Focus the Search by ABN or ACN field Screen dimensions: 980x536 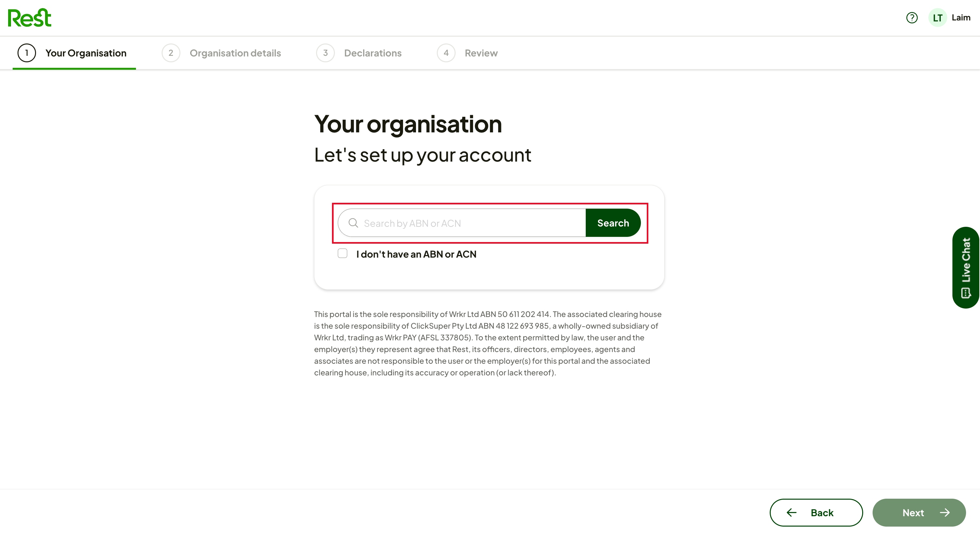462,223
